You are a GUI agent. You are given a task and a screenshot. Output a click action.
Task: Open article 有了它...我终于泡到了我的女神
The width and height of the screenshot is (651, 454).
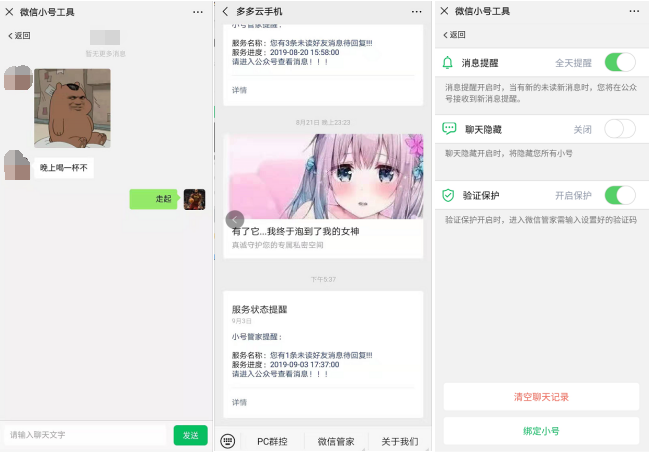click(x=295, y=231)
